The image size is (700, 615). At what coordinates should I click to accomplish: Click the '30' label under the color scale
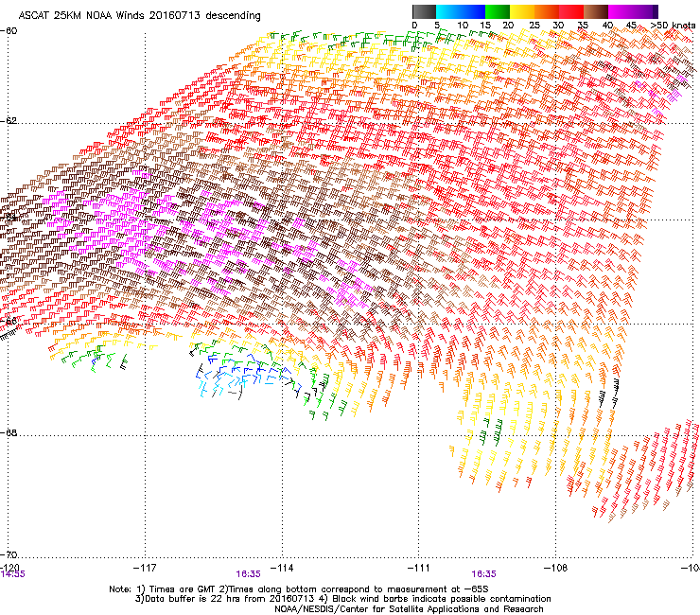(558, 25)
